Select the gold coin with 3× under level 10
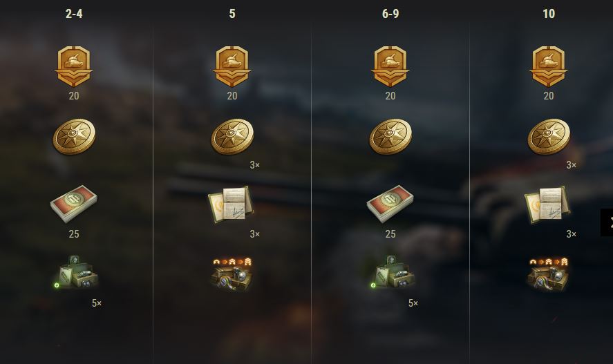613x364 pixels. click(x=549, y=137)
